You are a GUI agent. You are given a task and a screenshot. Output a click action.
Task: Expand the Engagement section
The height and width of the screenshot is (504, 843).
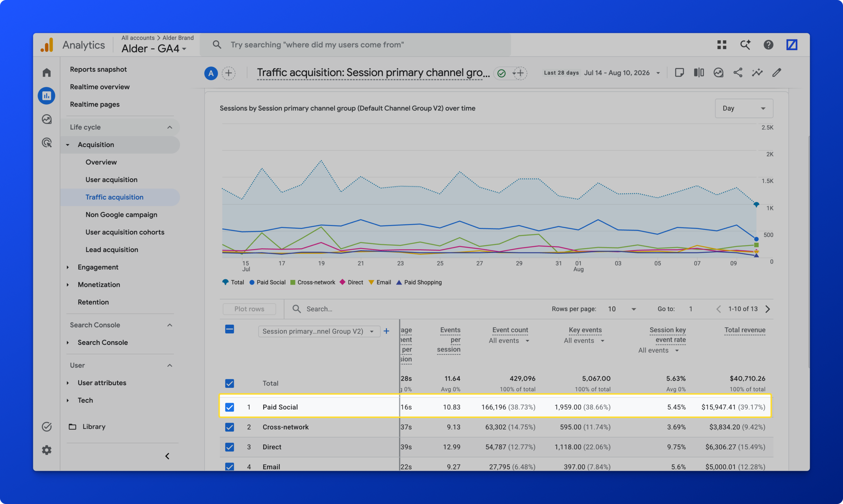[x=98, y=267]
